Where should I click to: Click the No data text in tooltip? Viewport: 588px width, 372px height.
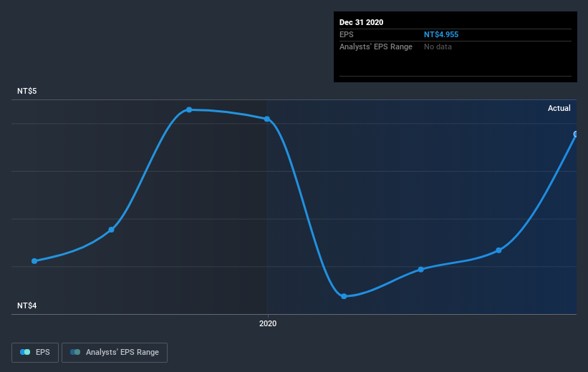pyautogui.click(x=438, y=46)
